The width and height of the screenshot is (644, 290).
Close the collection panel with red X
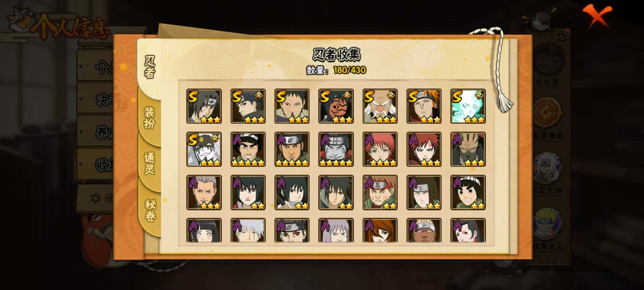pyautogui.click(x=597, y=17)
